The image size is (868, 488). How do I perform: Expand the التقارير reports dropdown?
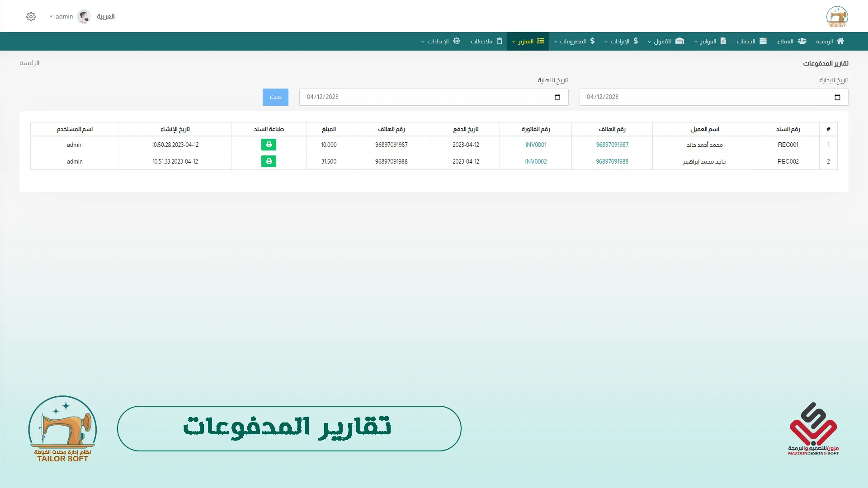point(528,41)
